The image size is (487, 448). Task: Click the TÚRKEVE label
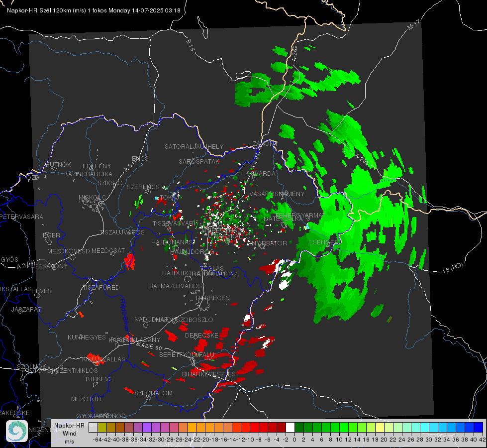click(98, 379)
